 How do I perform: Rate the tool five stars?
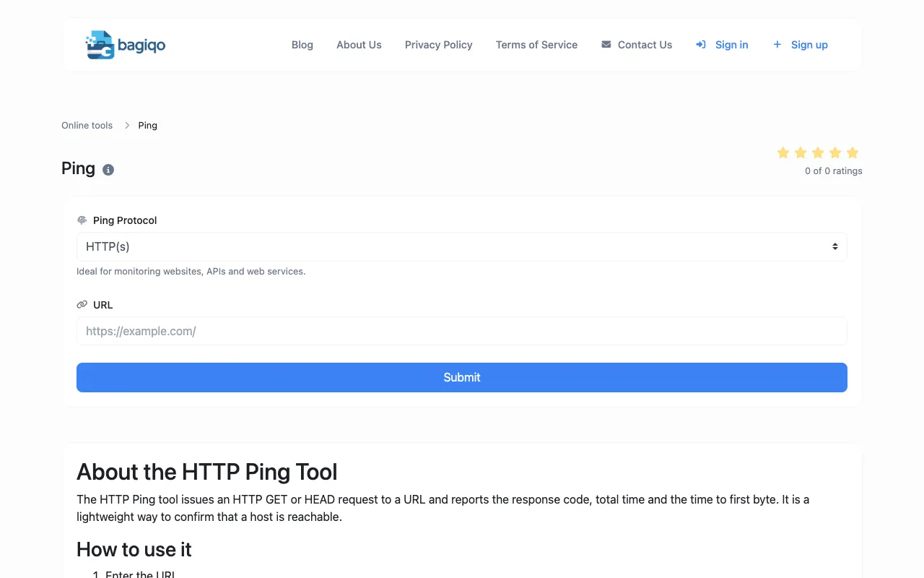[x=853, y=152]
